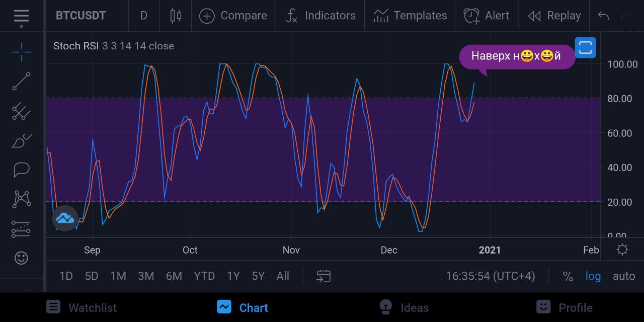Set range to YTD
The width and height of the screenshot is (644, 322).
tap(204, 276)
